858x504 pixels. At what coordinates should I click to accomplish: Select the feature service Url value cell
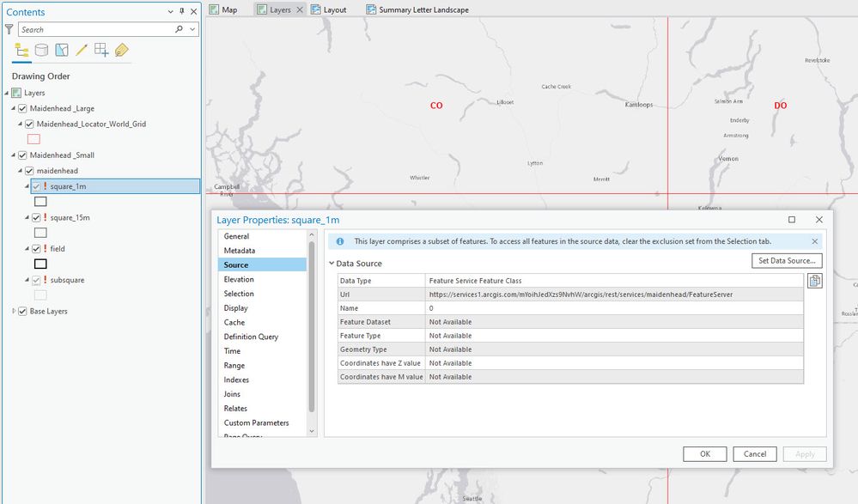(x=614, y=295)
